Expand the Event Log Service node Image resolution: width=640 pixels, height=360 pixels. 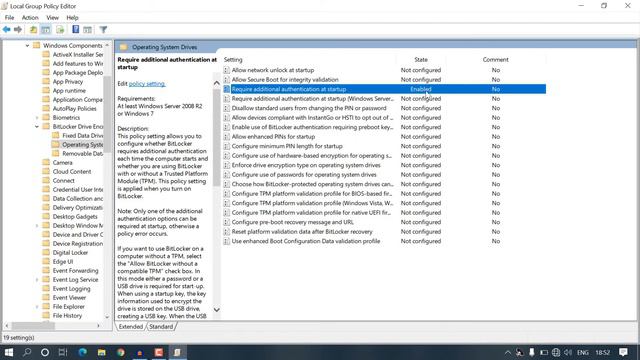[37, 280]
